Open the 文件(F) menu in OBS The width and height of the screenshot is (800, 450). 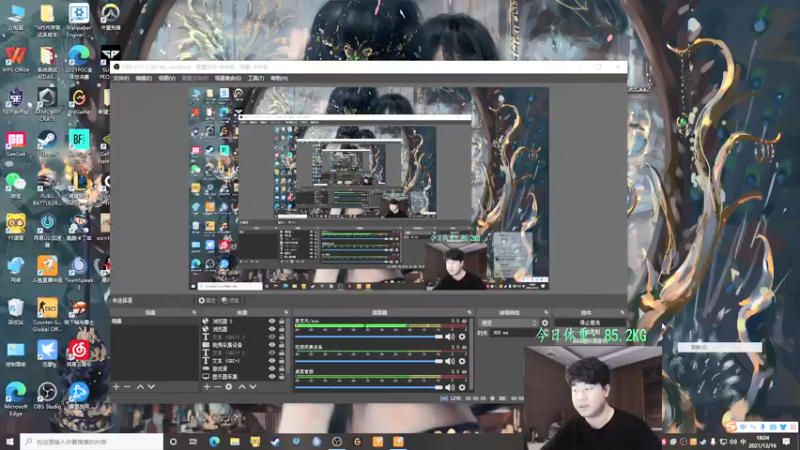[121, 79]
